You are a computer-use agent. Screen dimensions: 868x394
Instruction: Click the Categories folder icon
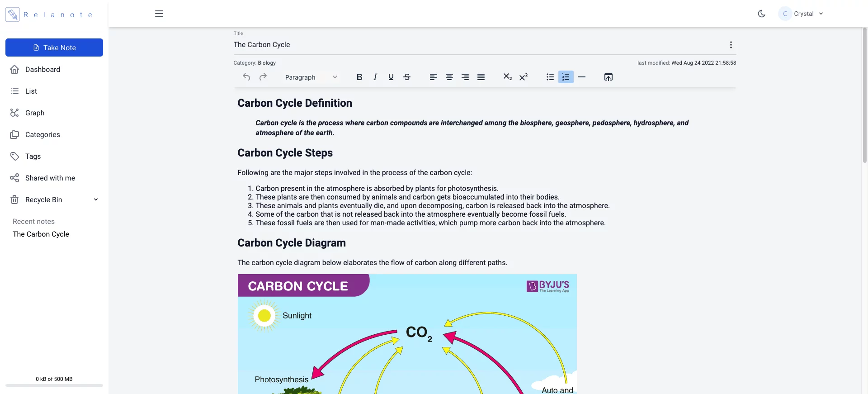[x=14, y=134]
